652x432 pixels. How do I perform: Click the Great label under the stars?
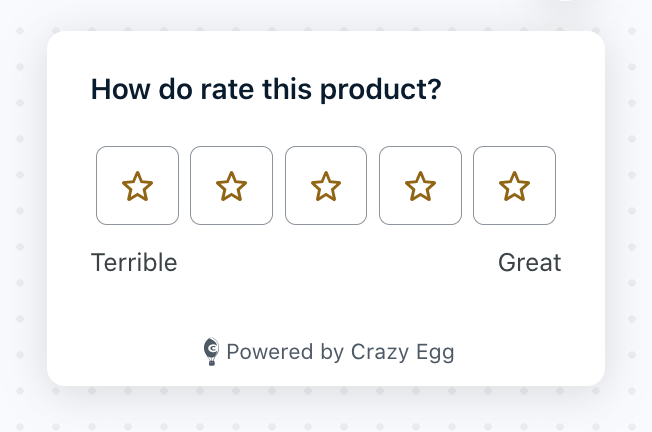(x=530, y=262)
